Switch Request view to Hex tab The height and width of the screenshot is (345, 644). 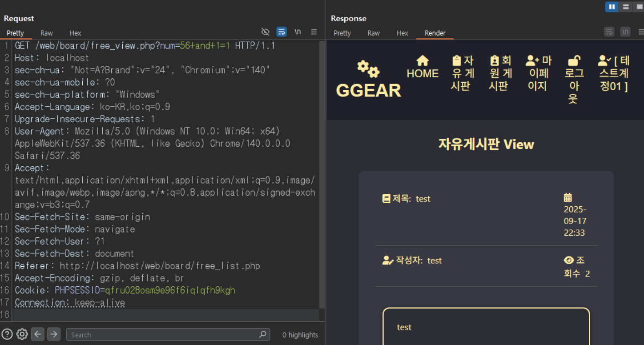coord(75,33)
